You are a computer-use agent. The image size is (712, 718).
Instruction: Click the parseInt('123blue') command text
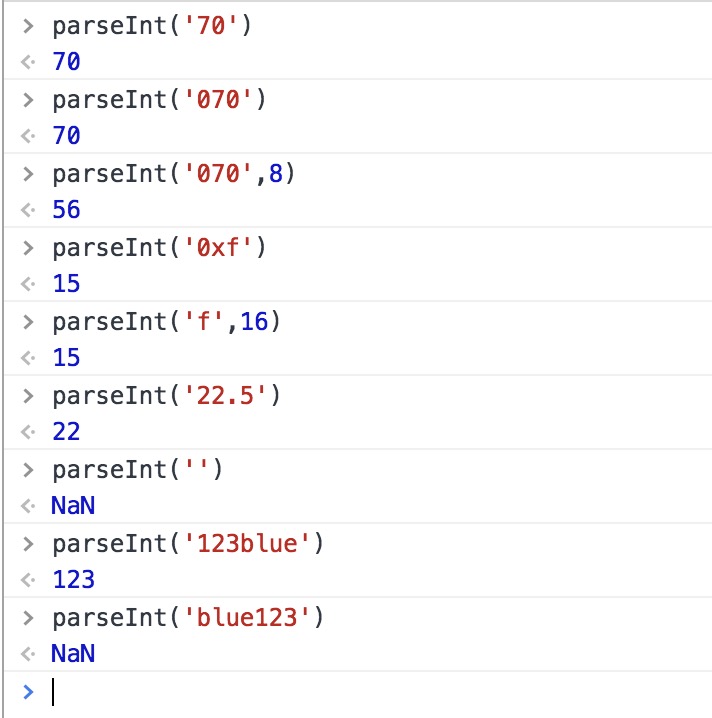coord(190,544)
